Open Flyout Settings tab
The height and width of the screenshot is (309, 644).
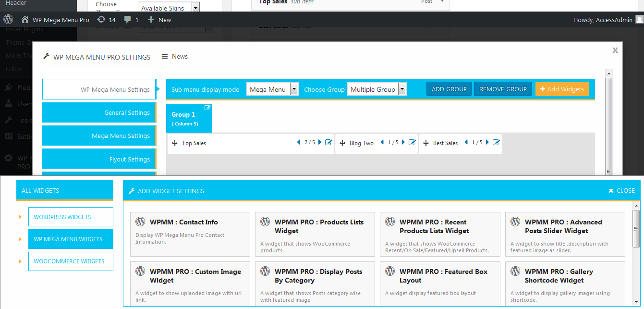point(99,159)
